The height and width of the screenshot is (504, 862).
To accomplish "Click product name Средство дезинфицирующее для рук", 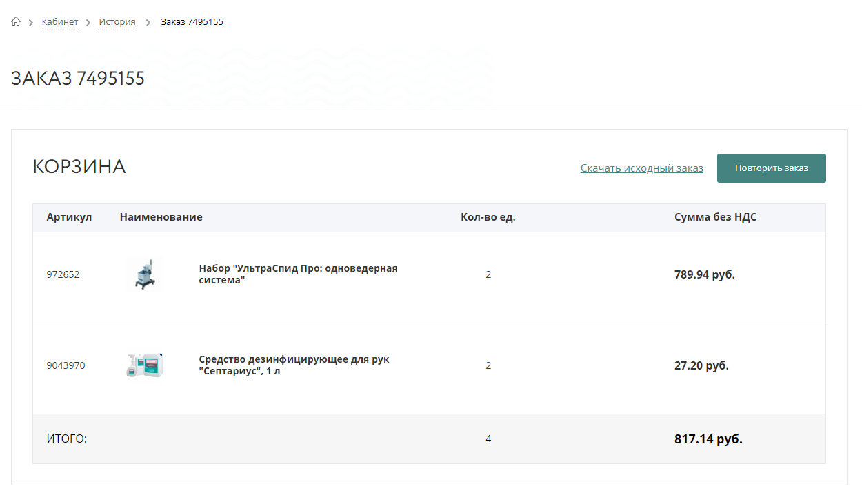I will 294,365.
